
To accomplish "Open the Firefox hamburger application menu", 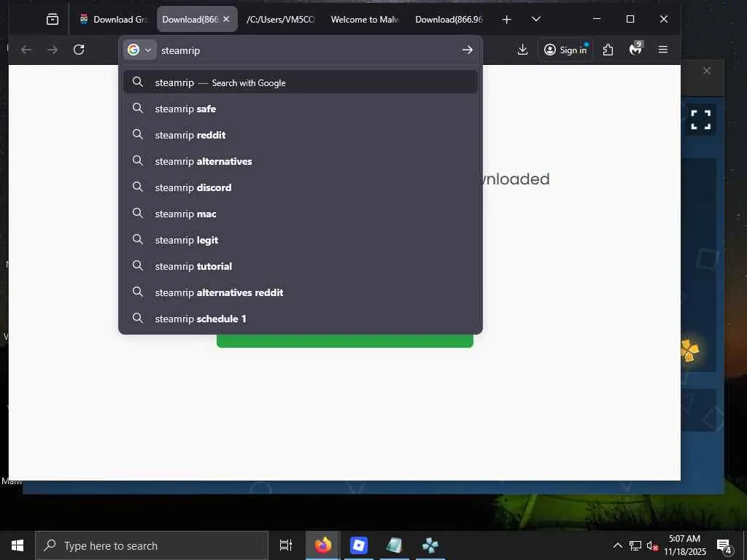I will 662,50.
